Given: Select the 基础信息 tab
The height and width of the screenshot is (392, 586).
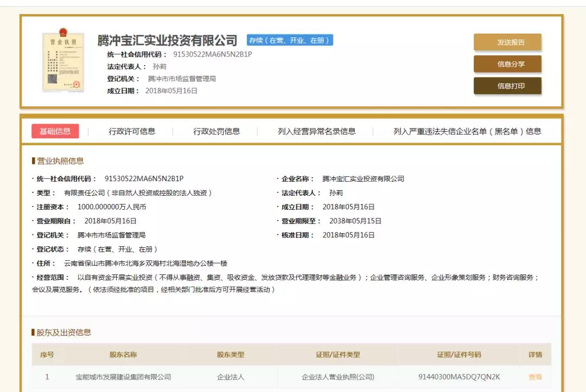Looking at the screenshot, I should (55, 131).
